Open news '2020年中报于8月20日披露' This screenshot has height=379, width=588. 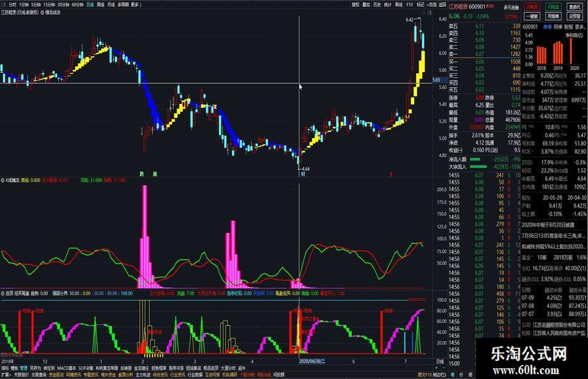548,225
